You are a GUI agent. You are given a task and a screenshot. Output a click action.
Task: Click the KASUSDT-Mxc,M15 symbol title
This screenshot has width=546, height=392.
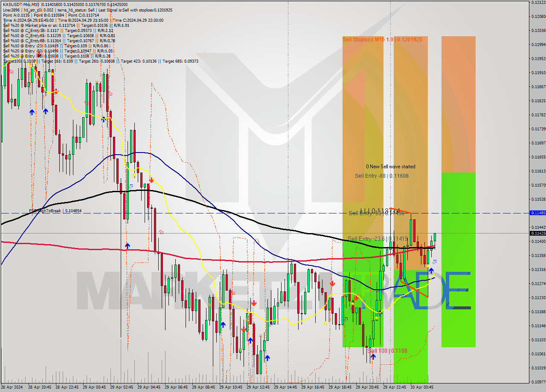(20, 5)
